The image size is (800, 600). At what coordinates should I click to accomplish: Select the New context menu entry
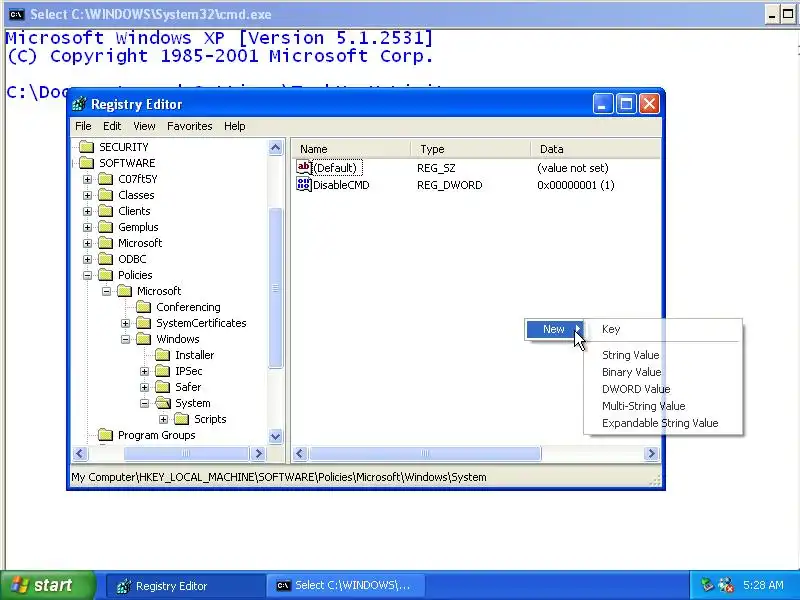555,329
